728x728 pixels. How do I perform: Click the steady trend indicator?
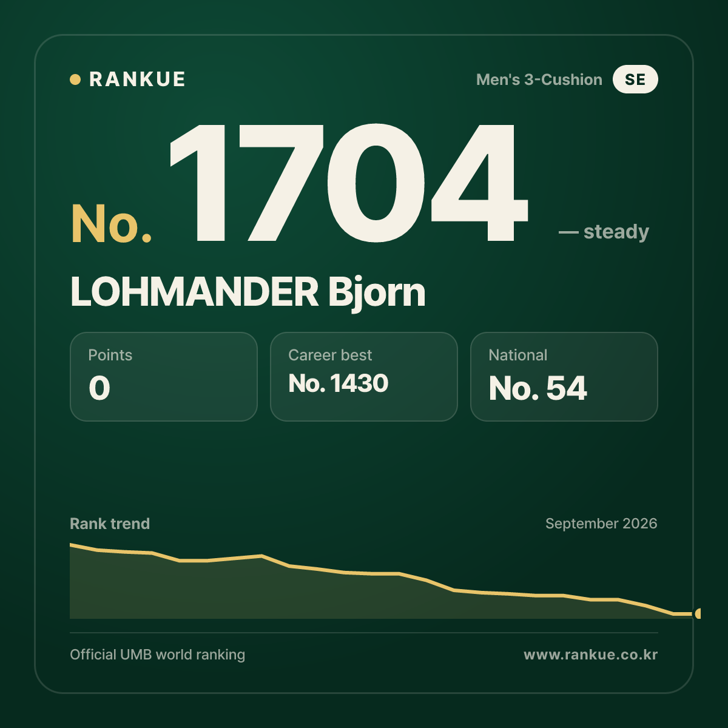tap(604, 232)
